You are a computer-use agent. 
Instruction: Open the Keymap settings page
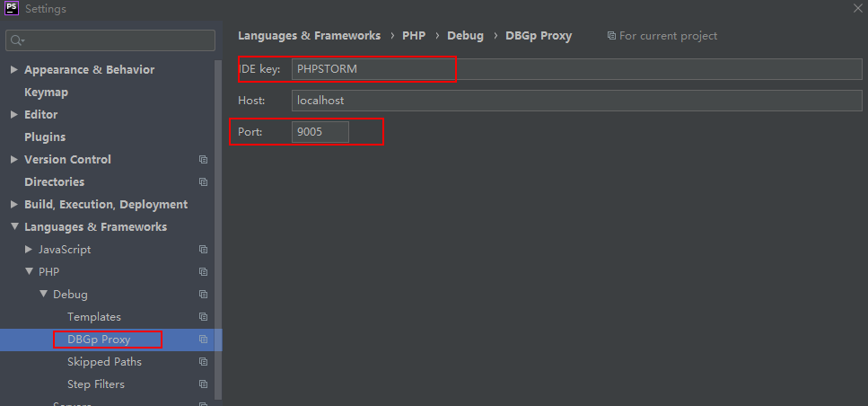pos(47,93)
